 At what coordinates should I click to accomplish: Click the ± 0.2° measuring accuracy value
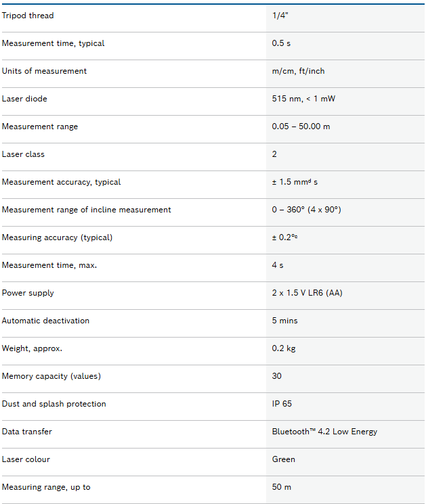[x=285, y=237]
